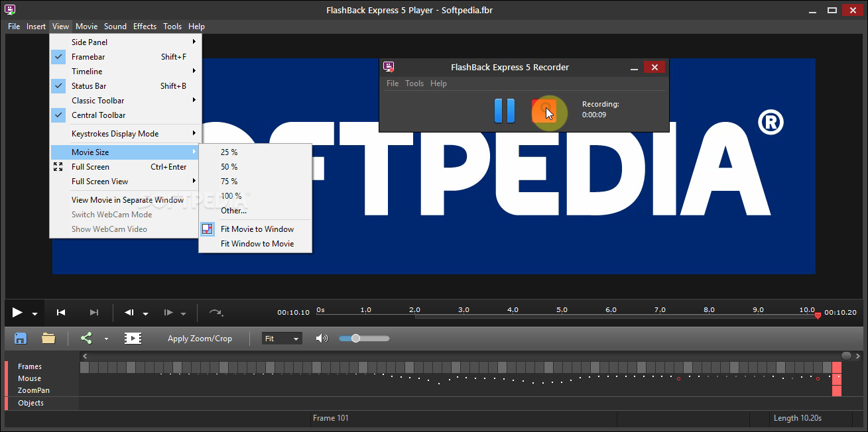The image size is (868, 432).
Task: Select Full Screen menu entry
Action: pos(125,167)
